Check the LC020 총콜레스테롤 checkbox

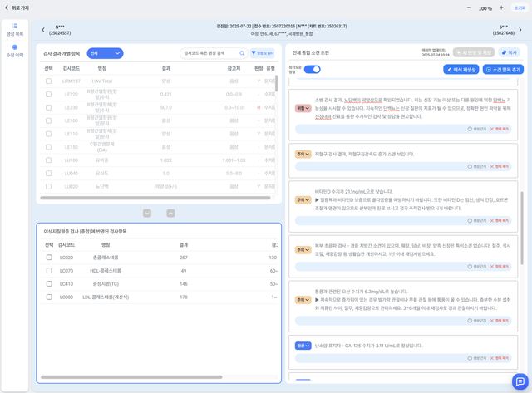coord(49,258)
